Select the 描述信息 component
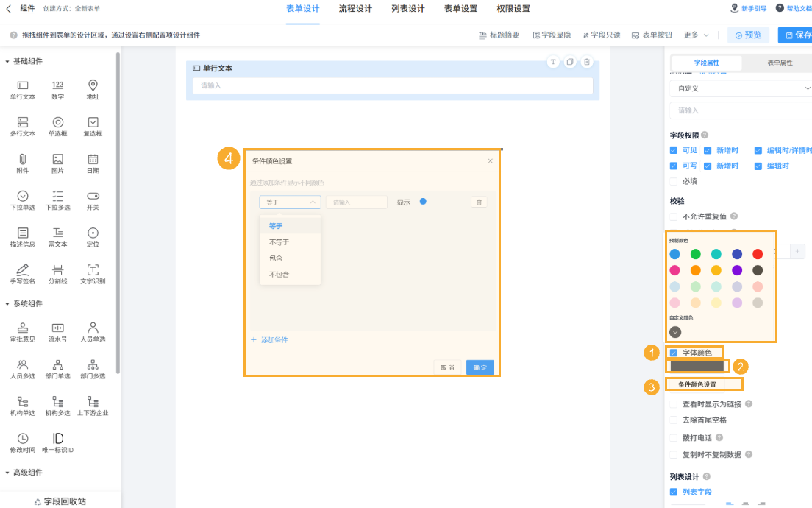812x508 pixels. [x=23, y=237]
